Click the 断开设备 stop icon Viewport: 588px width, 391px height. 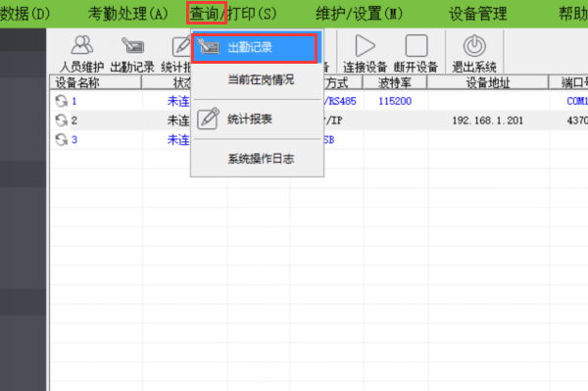[416, 46]
